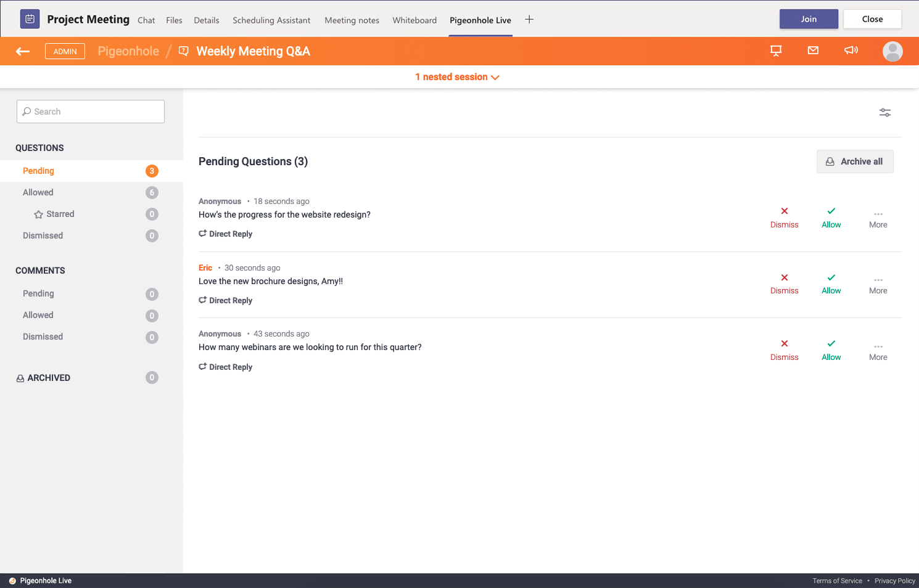Open the user profile avatar
Viewport: 919px width, 588px height.
(892, 51)
